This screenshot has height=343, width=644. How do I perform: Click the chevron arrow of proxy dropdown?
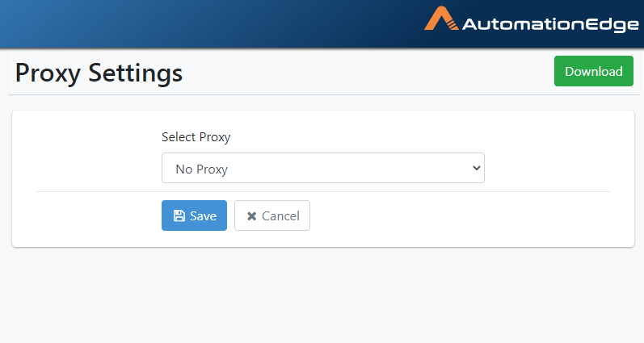coord(477,168)
